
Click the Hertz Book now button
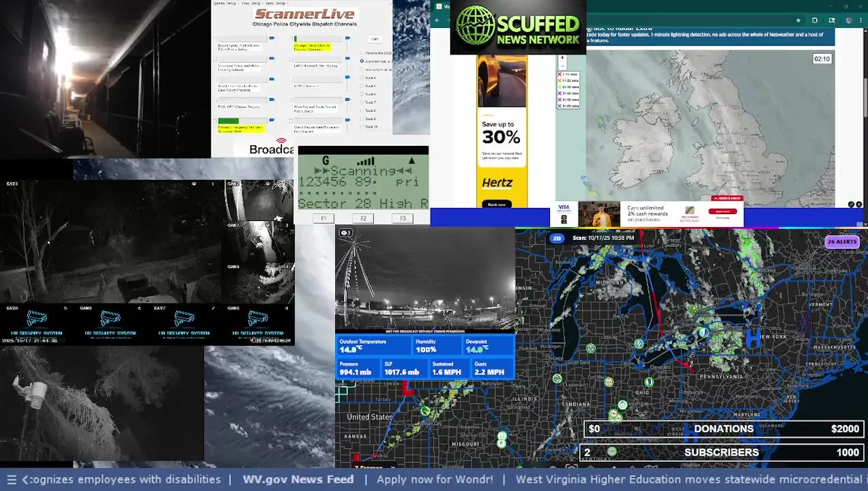497,204
